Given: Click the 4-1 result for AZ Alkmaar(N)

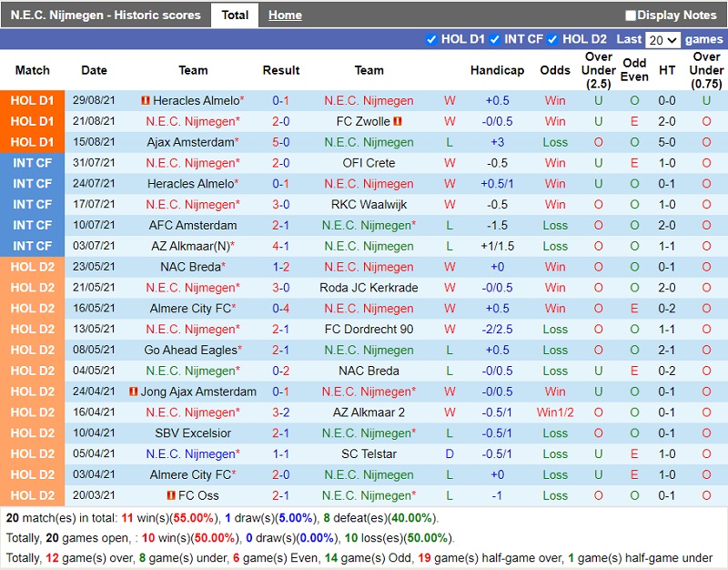Looking at the screenshot, I should click(281, 246).
